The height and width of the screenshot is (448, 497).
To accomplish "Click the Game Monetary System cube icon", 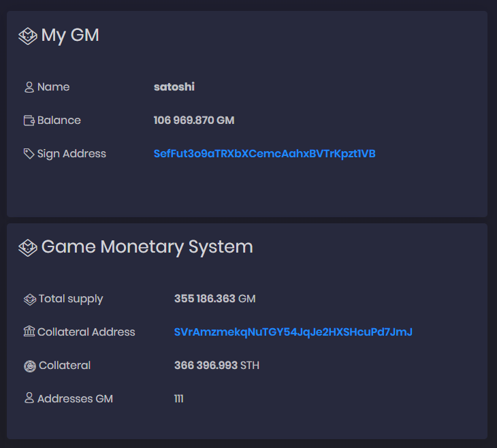I will point(28,248).
